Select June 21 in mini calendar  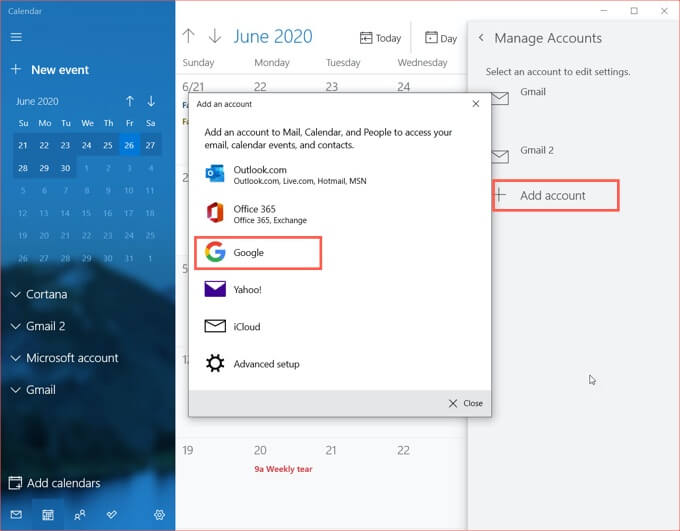click(23, 145)
